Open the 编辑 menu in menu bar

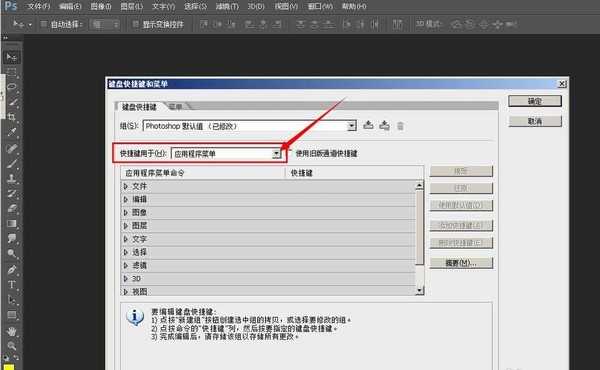70,6
